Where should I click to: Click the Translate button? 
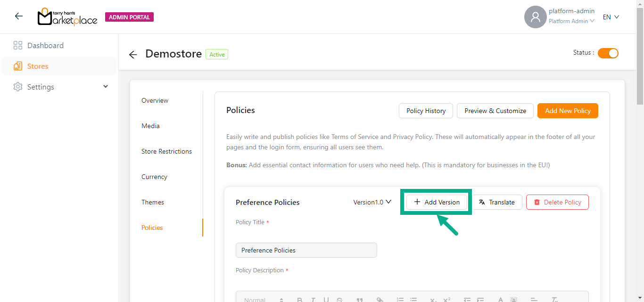click(497, 202)
